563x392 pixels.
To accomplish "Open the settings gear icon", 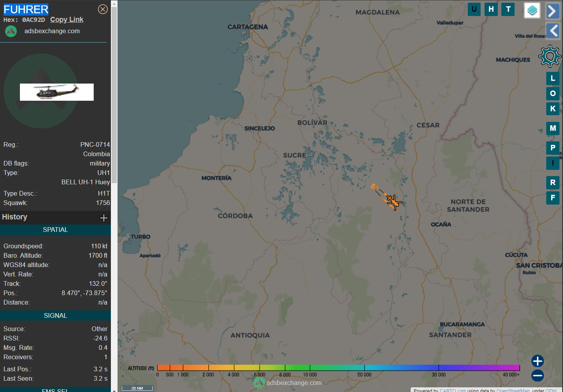I will coord(550,56).
